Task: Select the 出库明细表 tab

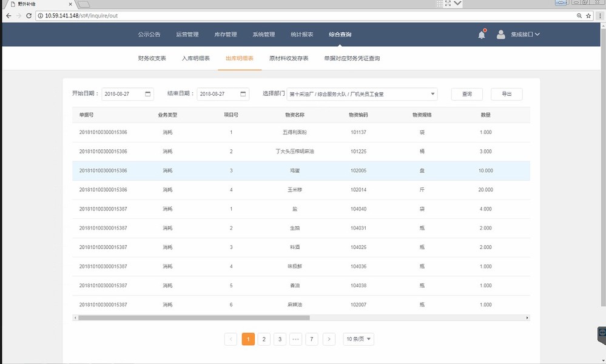Action: coord(240,58)
